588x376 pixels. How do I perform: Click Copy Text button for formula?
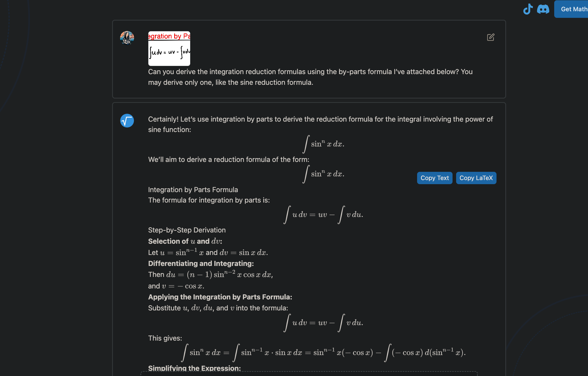click(435, 178)
